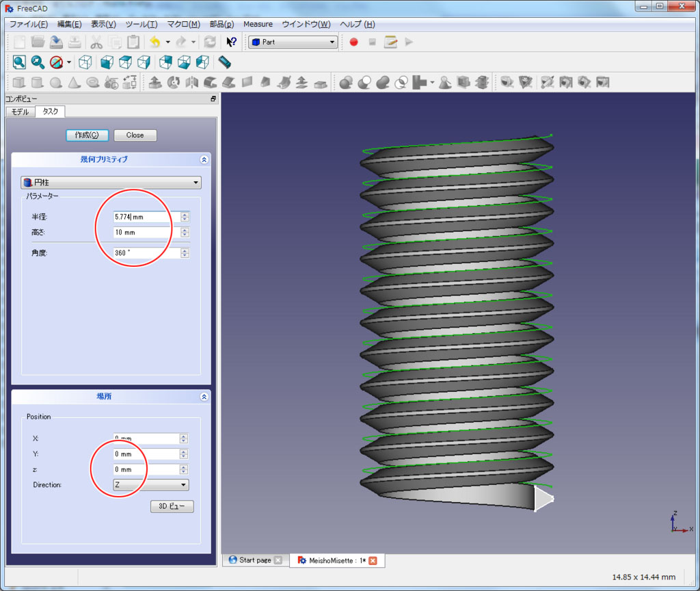Open the ウインドウ(W) menu
This screenshot has width=700, height=591.
306,24
